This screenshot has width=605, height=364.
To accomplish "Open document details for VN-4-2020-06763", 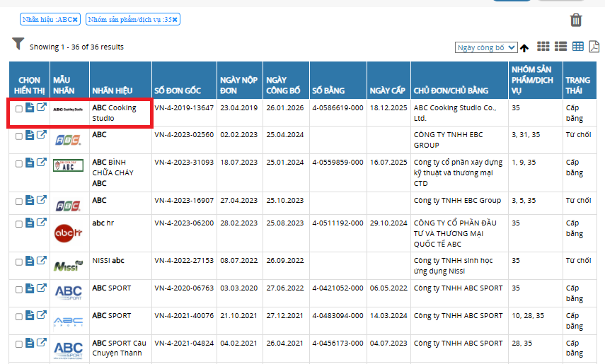I will pos(30,288).
